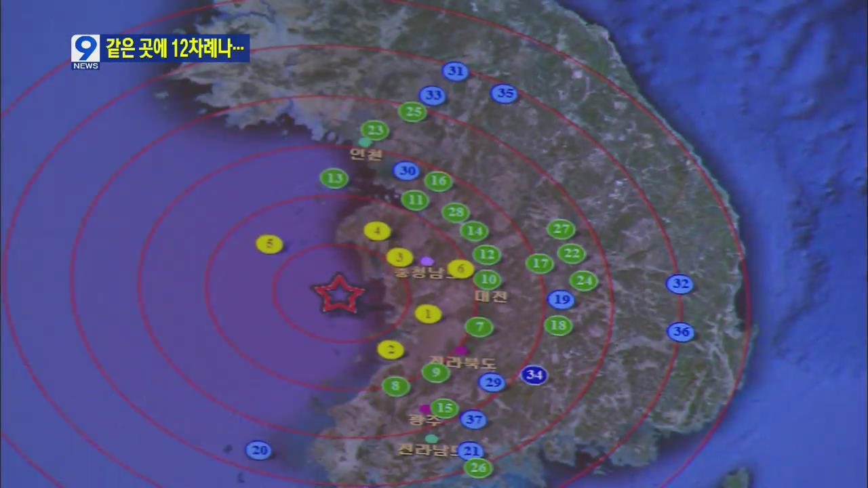868x488 pixels.
Task: Click green marker number 22
Action: (x=572, y=253)
